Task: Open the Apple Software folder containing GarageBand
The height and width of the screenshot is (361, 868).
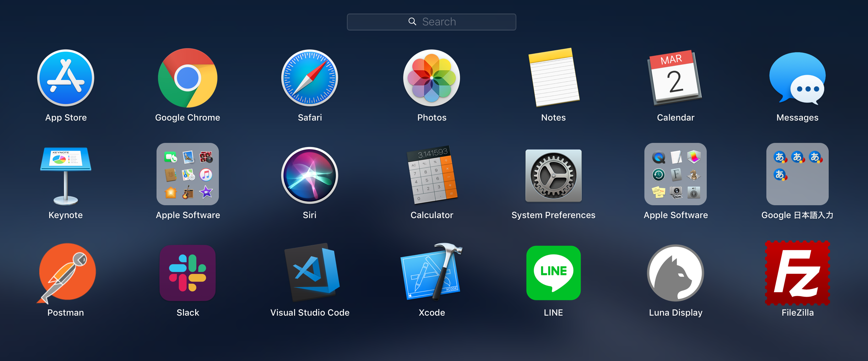Action: click(x=188, y=174)
